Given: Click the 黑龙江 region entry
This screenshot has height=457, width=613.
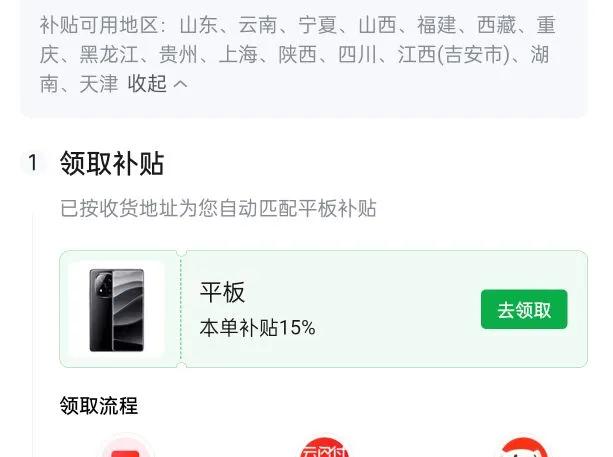Looking at the screenshot, I should 109,54.
